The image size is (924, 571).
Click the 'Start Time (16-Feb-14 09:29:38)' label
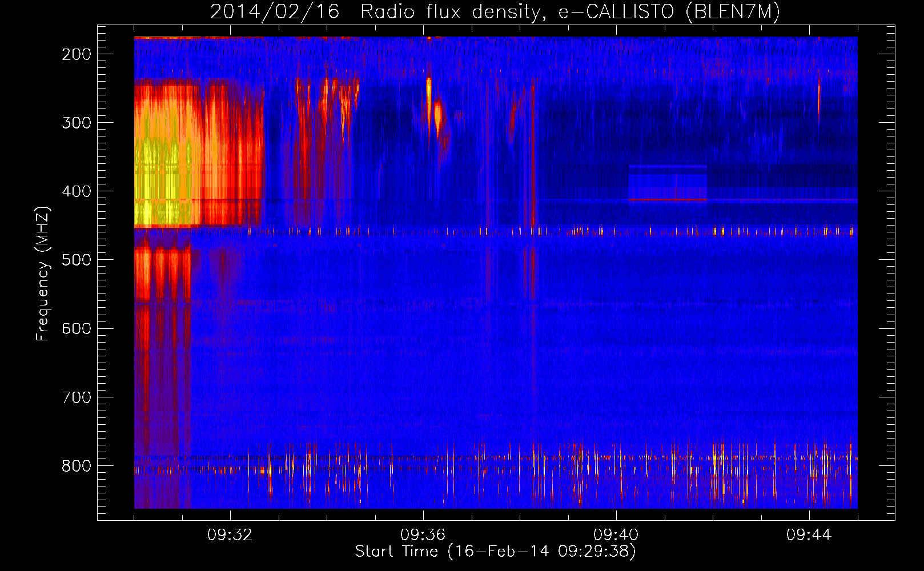[495, 552]
